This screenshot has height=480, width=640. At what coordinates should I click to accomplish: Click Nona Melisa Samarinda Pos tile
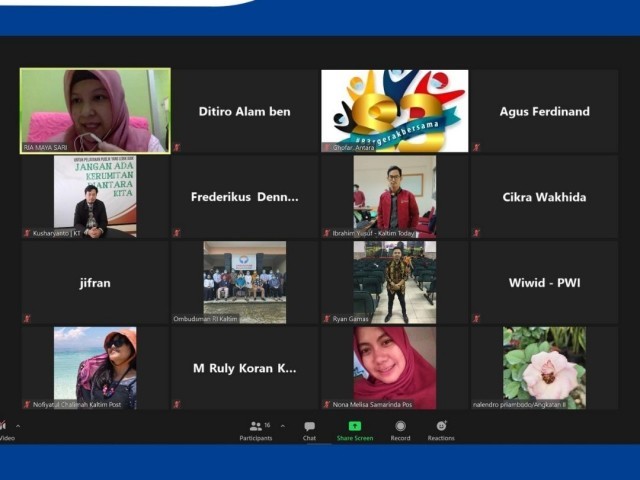[x=394, y=367]
